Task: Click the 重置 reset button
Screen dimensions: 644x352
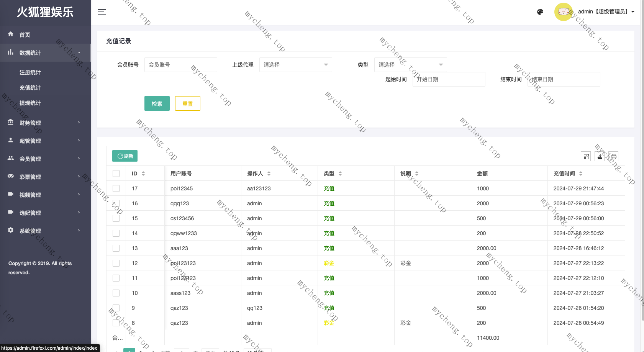Action: point(188,103)
